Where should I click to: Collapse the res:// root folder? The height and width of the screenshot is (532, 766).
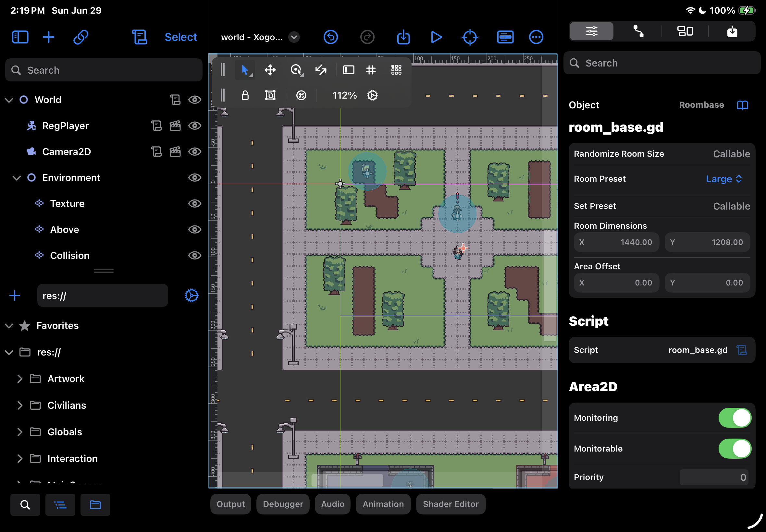[x=9, y=352]
